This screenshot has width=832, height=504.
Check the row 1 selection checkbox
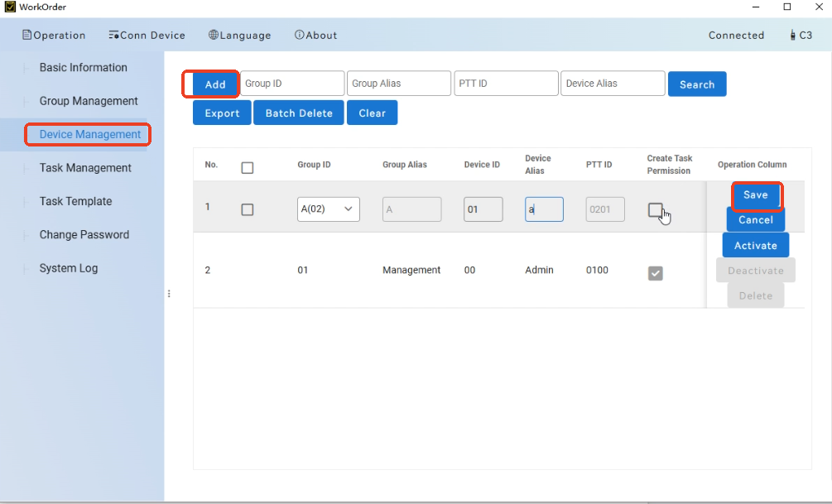[x=247, y=209]
